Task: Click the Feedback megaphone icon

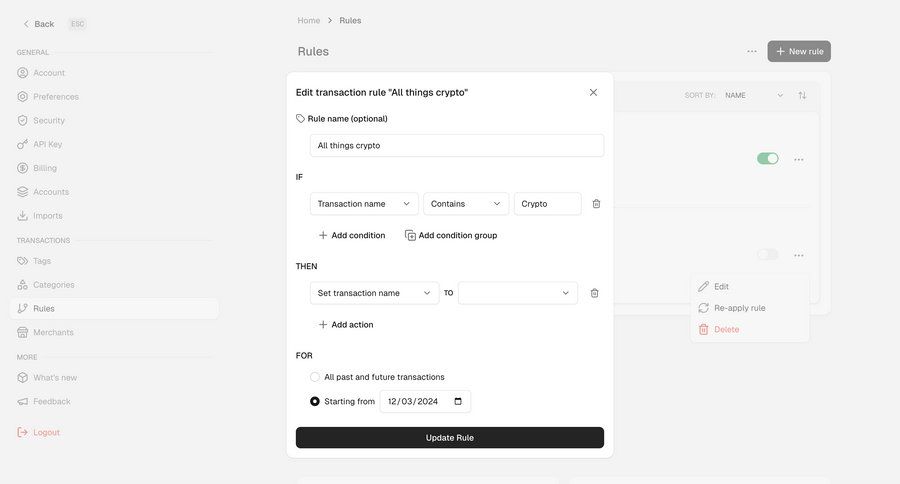Action: (22, 401)
